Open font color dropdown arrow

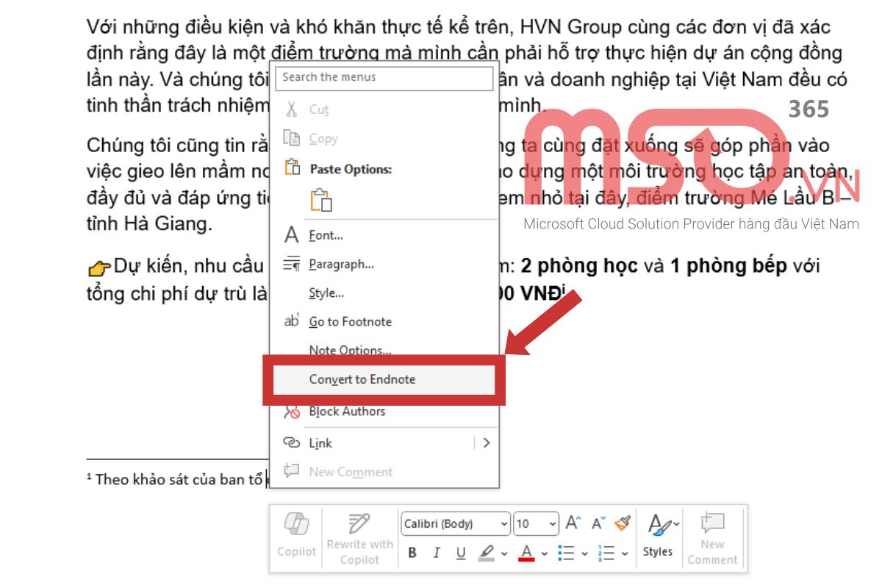(545, 553)
